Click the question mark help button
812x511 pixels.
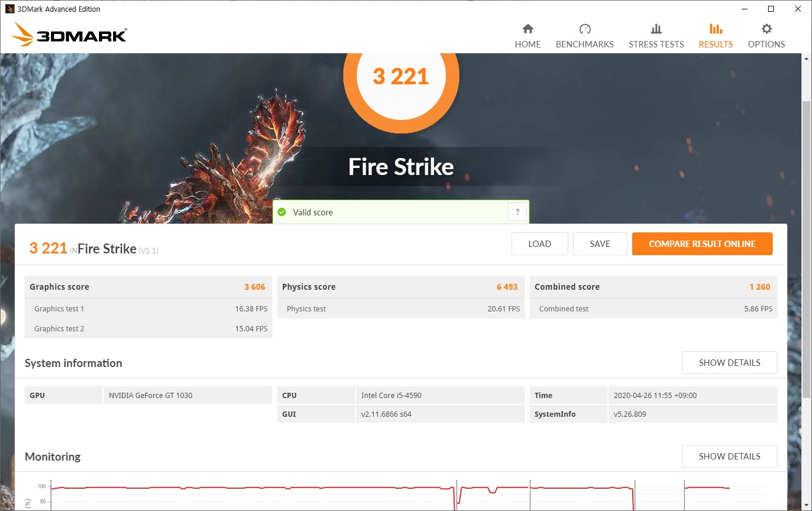click(x=517, y=212)
